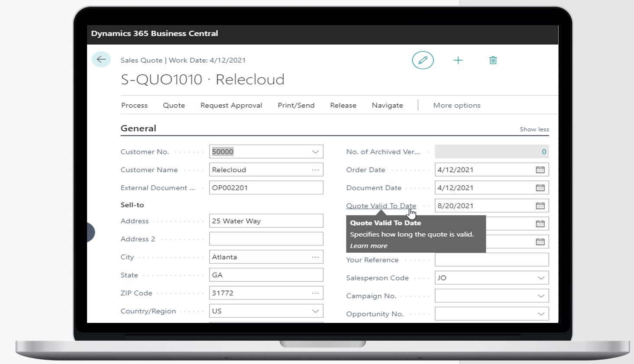Click the Opportunity No. label

[375, 314]
